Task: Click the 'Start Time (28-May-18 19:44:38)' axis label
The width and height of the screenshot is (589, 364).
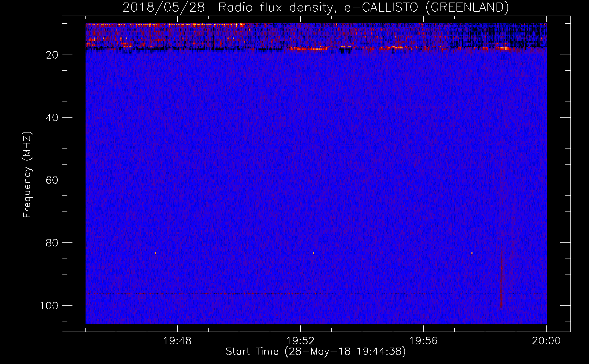Action: 316,352
